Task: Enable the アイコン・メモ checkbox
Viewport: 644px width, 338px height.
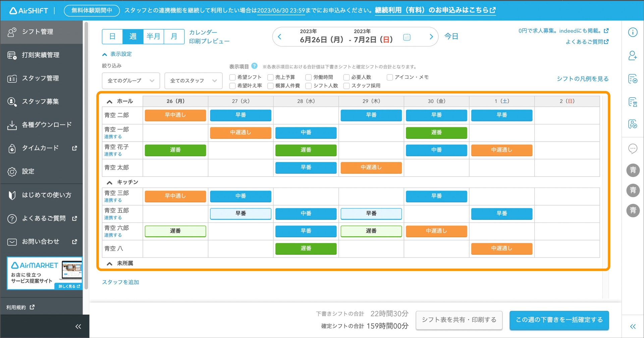Action: 390,77
